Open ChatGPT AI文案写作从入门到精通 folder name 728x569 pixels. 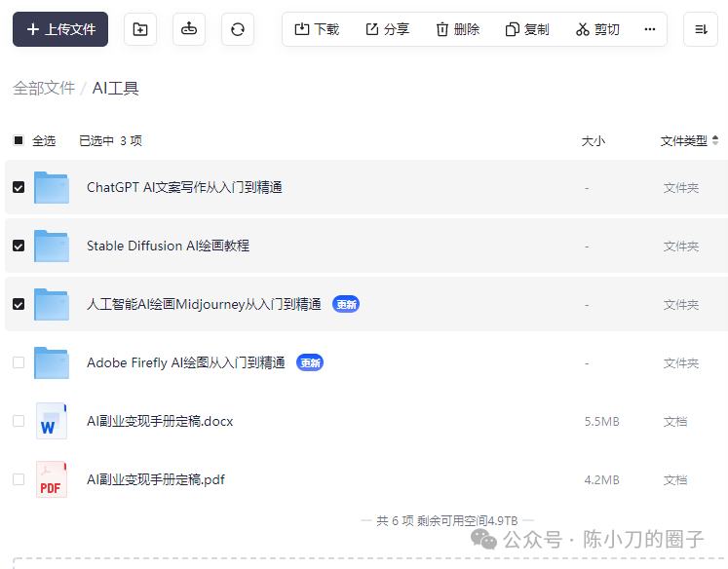tap(184, 187)
